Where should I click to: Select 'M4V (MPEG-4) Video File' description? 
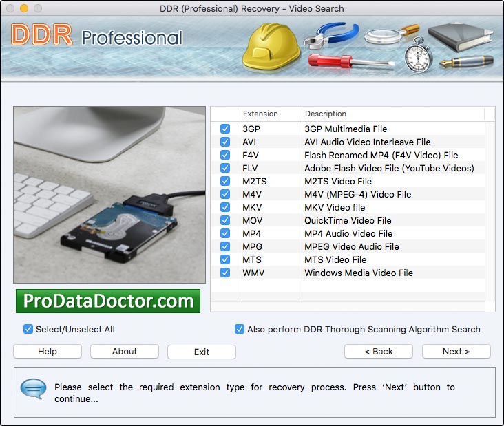[358, 194]
